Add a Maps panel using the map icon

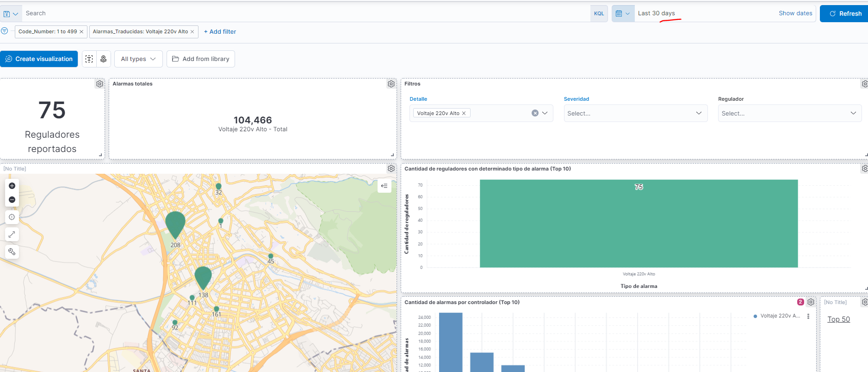104,59
